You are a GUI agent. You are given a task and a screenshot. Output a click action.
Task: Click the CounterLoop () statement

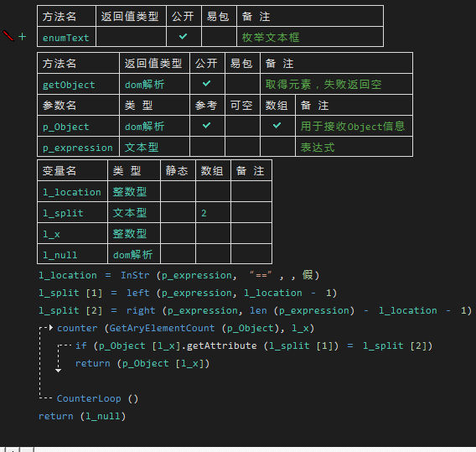(x=97, y=398)
